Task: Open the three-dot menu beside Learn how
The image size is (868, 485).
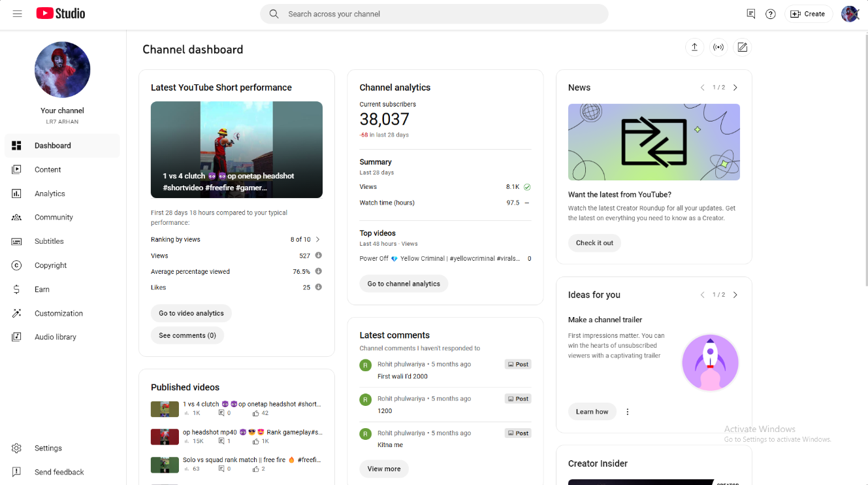Action: 628,412
